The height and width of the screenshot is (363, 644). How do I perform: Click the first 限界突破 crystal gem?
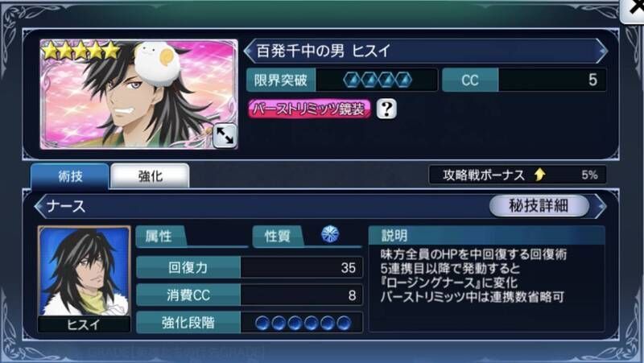click(353, 80)
